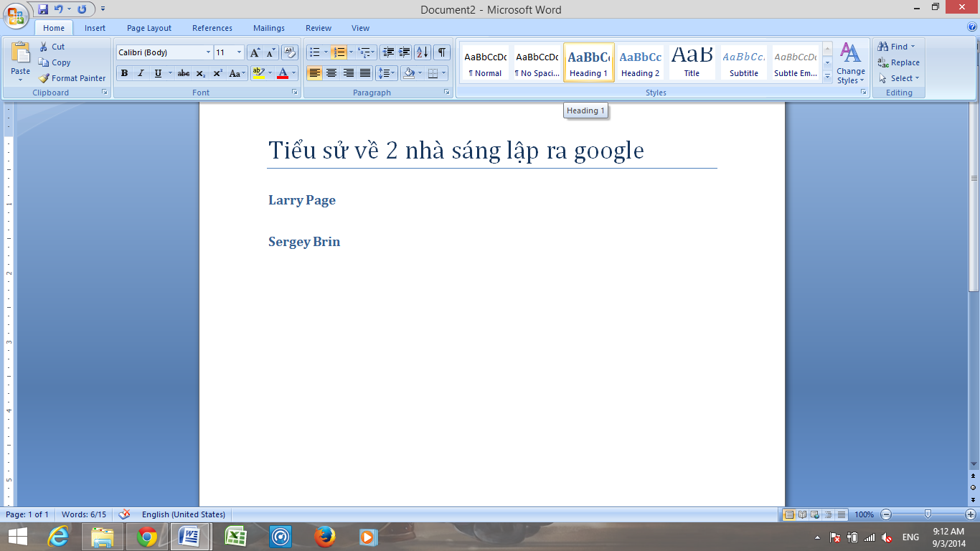This screenshot has height=551, width=980.
Task: Apply subscript formatting
Action: coord(200,73)
